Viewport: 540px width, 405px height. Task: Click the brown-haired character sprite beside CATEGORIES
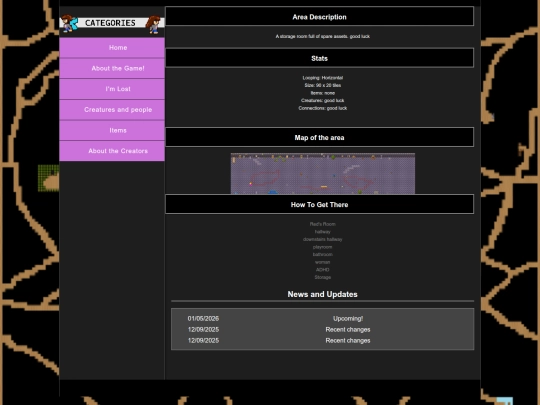tap(154, 24)
